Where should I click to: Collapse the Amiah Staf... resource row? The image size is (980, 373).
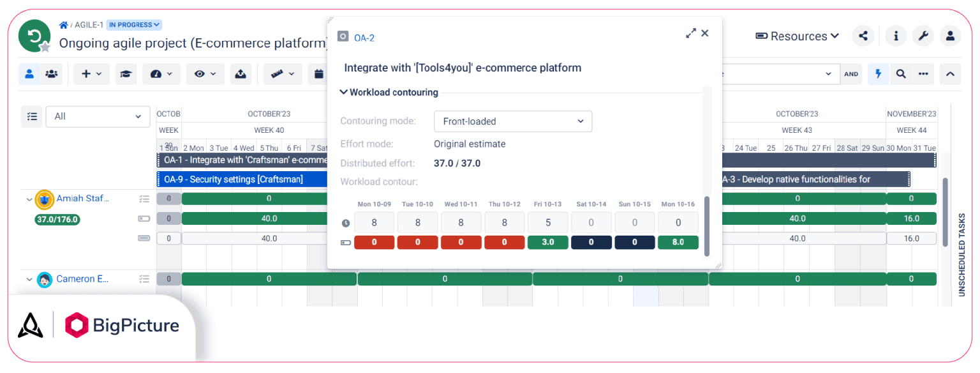(29, 199)
